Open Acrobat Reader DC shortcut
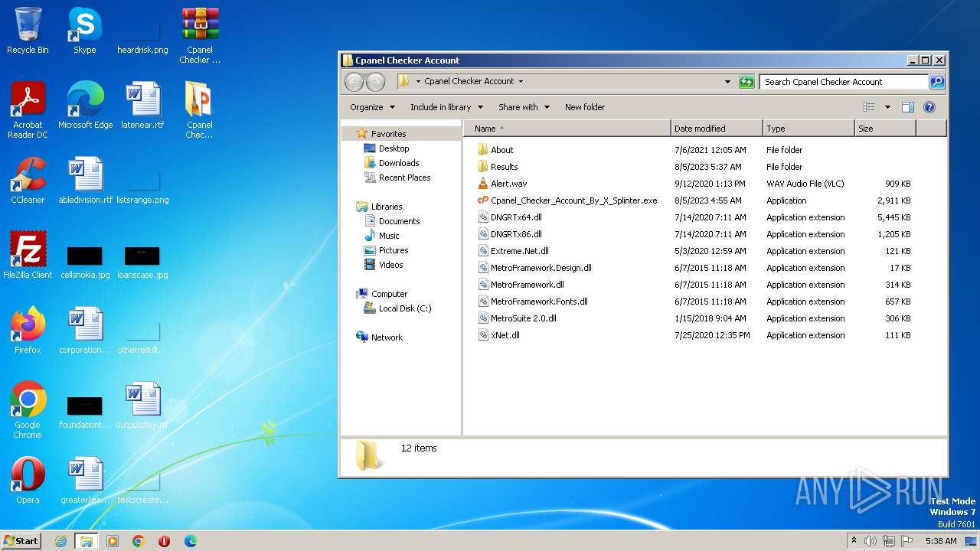Viewport: 980px width, 551px height. [x=28, y=110]
